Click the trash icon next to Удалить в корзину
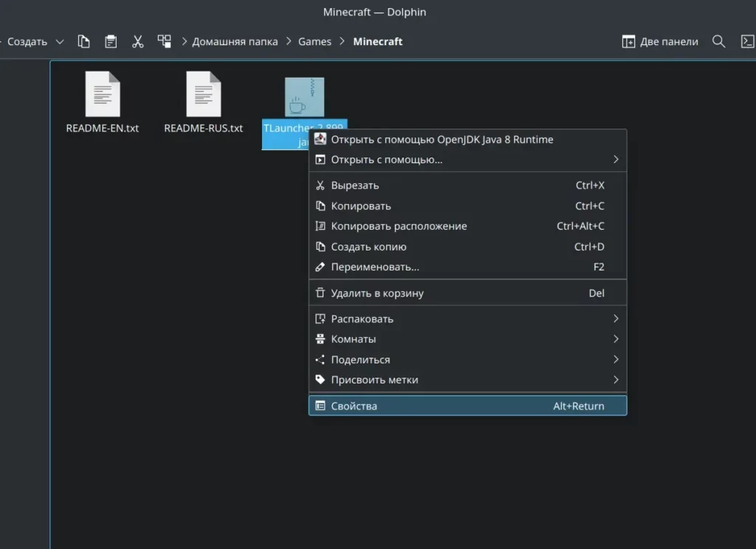756x549 pixels. point(320,293)
